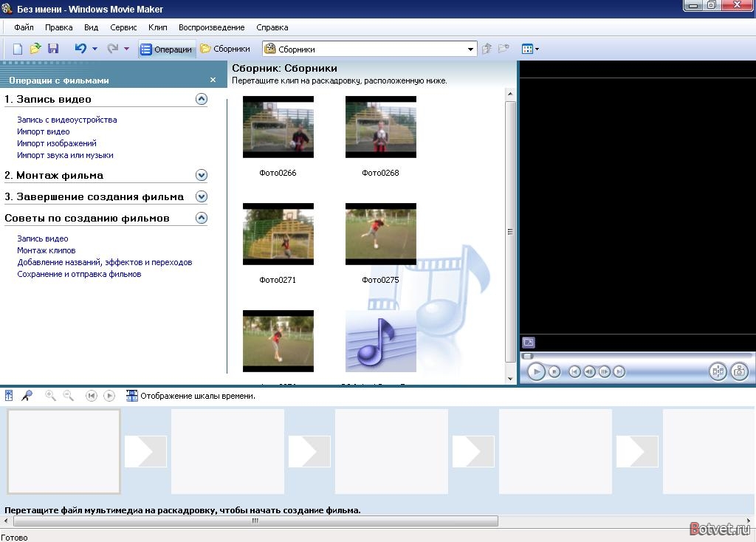756x542 pixels.
Task: Click the first transition cell on the storyboard
Action: coord(145,451)
